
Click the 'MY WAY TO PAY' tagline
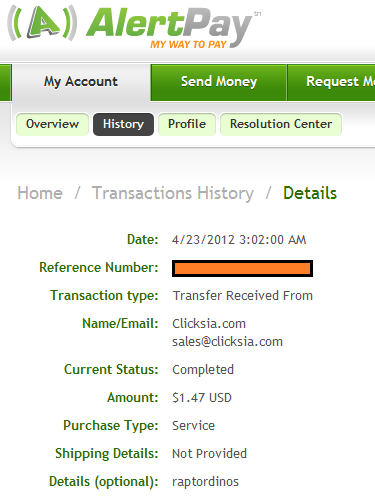pos(188,44)
